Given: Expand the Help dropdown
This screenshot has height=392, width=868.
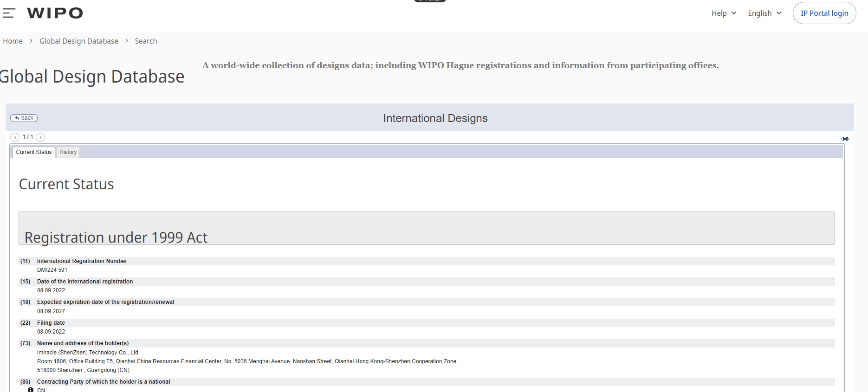Looking at the screenshot, I should tap(724, 13).
